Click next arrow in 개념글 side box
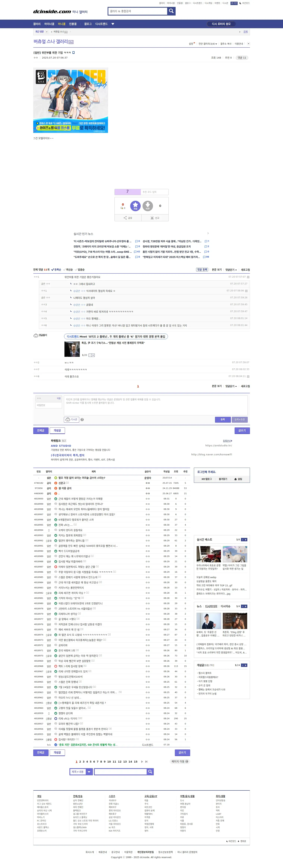The height and width of the screenshot is (868, 283). 246,665
